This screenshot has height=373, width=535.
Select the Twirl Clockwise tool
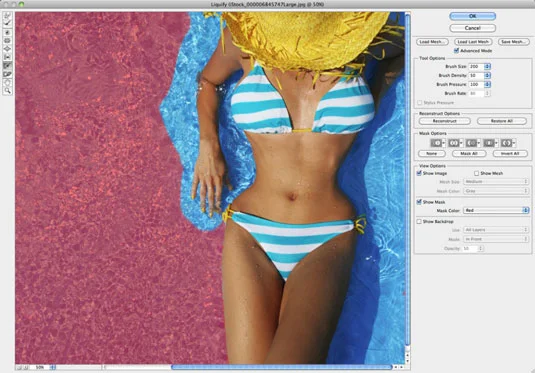pos(8,32)
